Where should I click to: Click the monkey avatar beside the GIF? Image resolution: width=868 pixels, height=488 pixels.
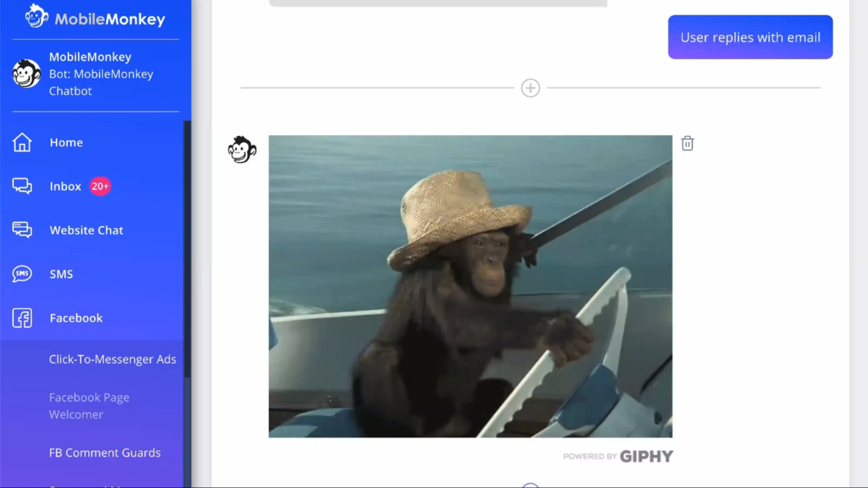point(242,149)
